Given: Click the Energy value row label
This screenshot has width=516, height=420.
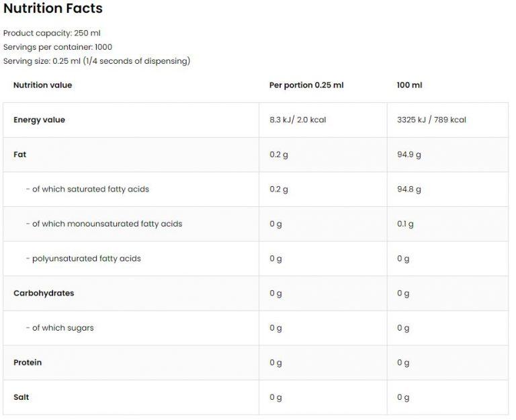Looking at the screenshot, I should coord(39,120).
